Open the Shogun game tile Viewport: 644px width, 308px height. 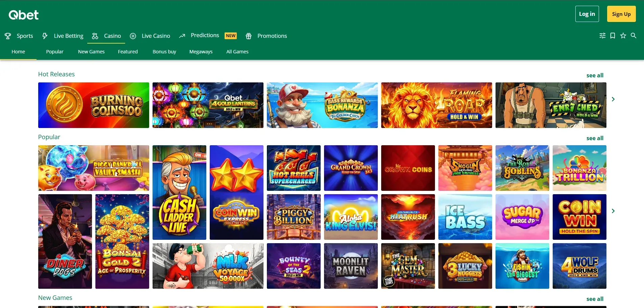465,168
